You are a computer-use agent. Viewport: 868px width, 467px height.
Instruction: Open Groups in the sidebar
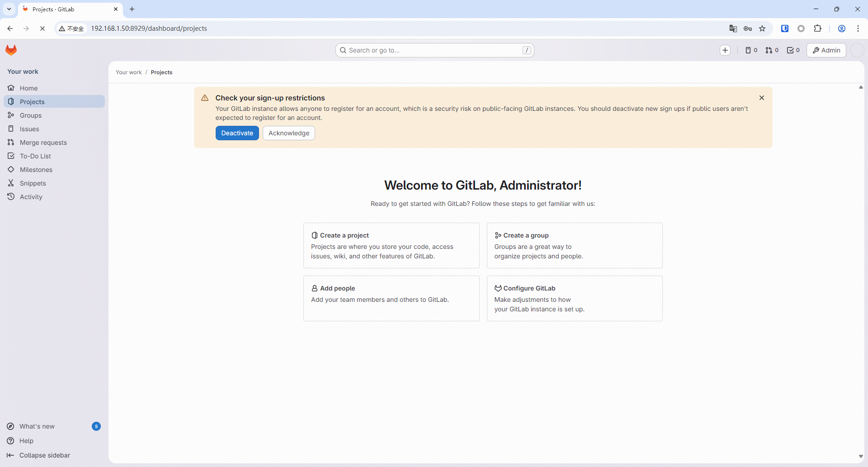[x=54, y=115]
